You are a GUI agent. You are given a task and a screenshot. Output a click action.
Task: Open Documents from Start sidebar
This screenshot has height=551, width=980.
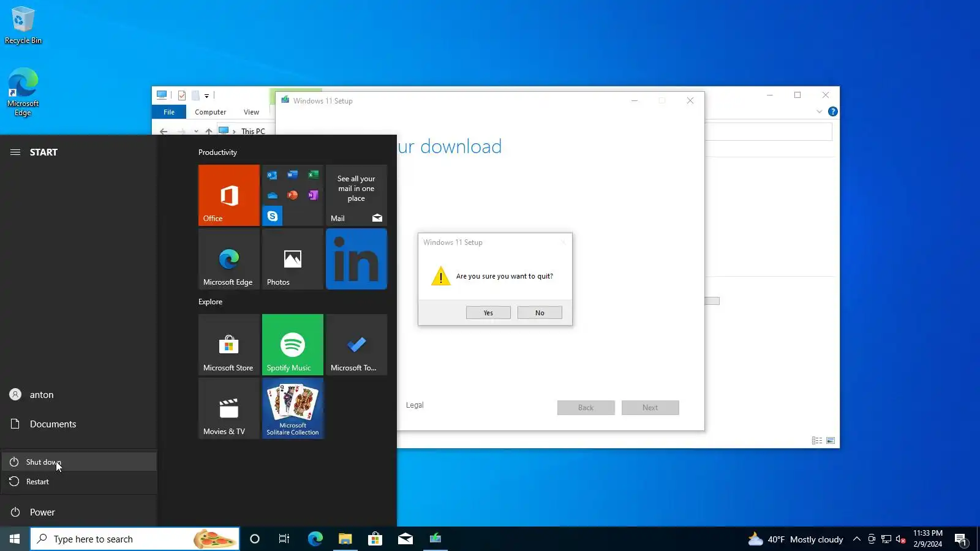click(79, 424)
